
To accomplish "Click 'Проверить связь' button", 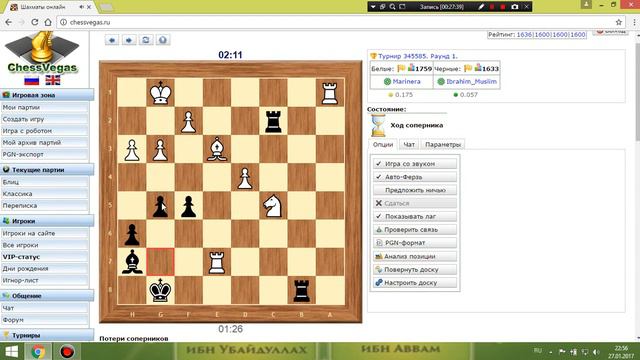I will point(415,230).
